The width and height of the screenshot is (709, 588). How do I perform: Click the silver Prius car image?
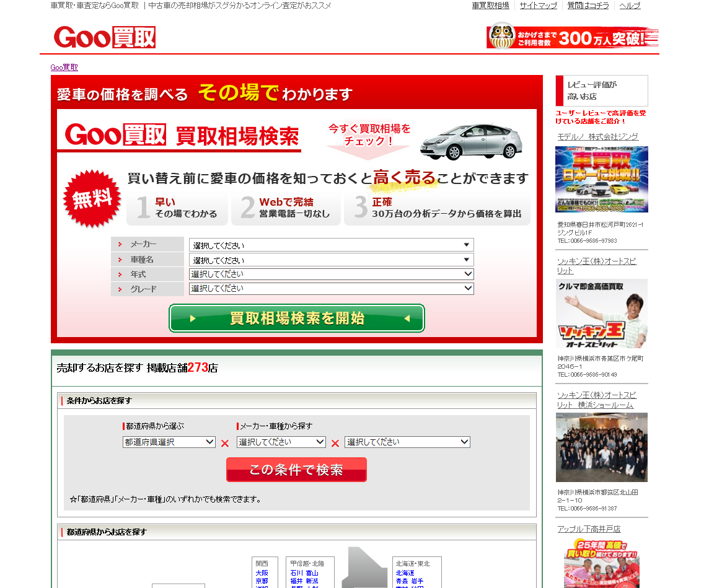tap(471, 141)
